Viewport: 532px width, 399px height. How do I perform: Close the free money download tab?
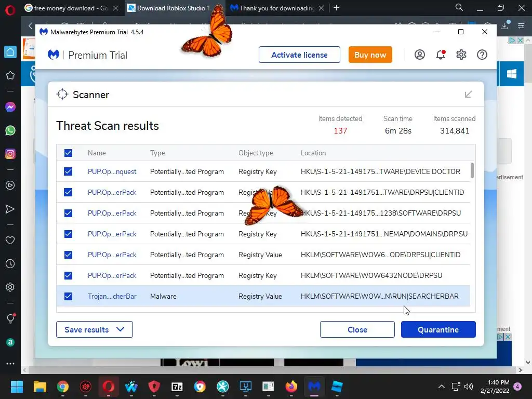[x=116, y=8]
